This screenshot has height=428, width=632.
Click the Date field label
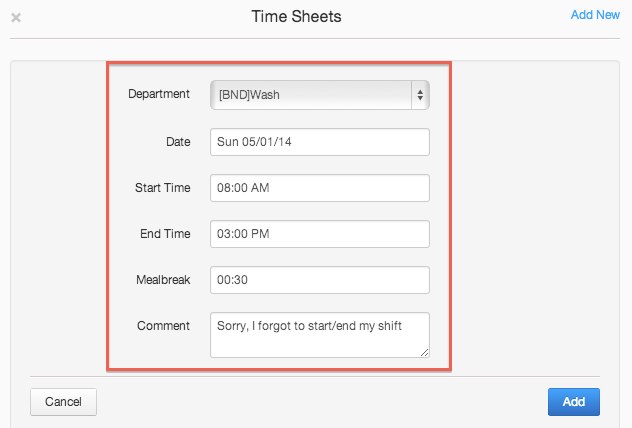tap(177, 142)
